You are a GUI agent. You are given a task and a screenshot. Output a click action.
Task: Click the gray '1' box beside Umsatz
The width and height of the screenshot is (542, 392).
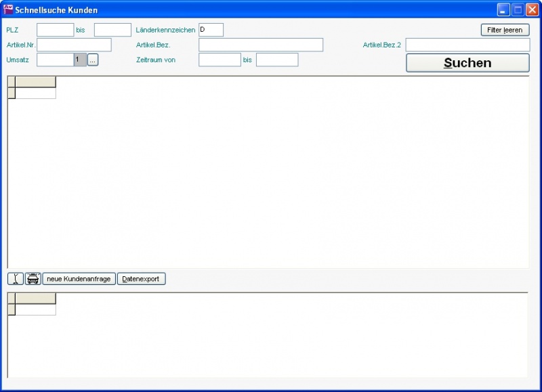tap(80, 60)
